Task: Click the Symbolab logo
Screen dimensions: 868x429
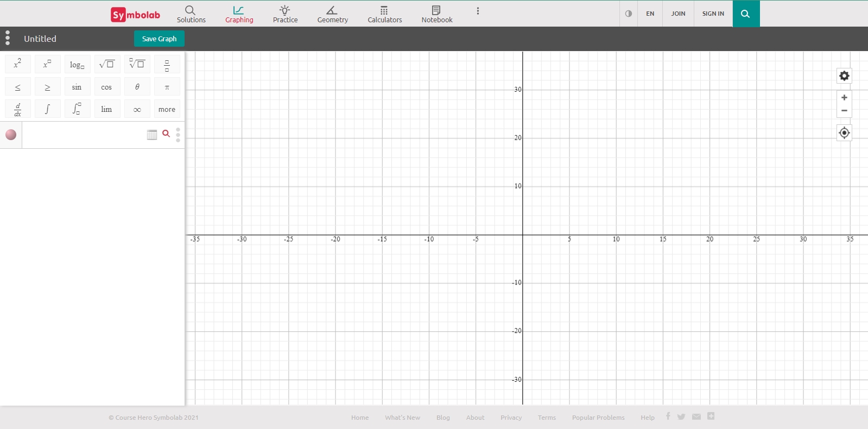Action: (x=135, y=15)
